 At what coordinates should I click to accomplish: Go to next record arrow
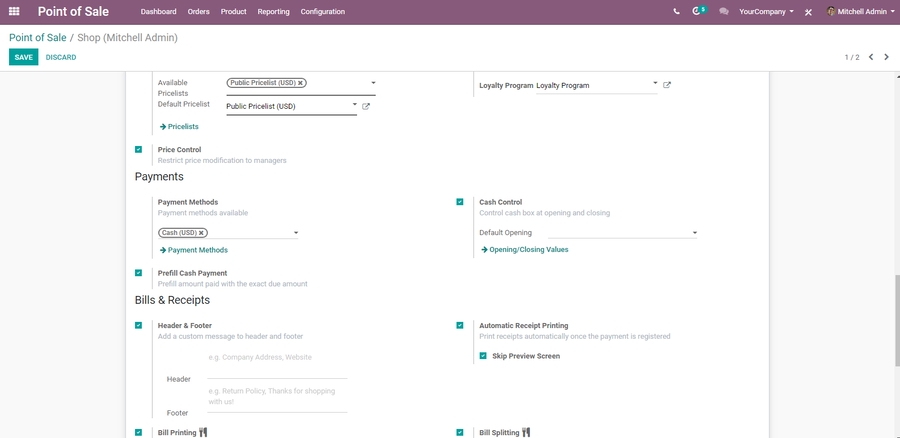[886, 57]
